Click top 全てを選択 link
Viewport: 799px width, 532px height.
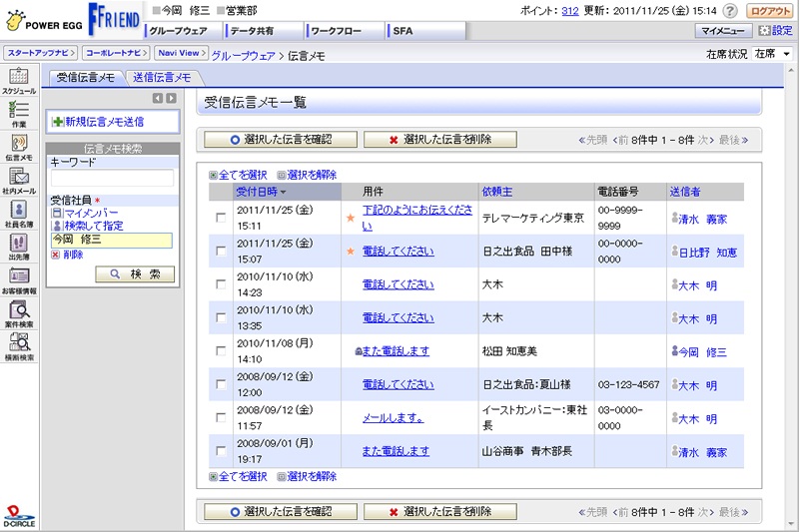(x=243, y=175)
